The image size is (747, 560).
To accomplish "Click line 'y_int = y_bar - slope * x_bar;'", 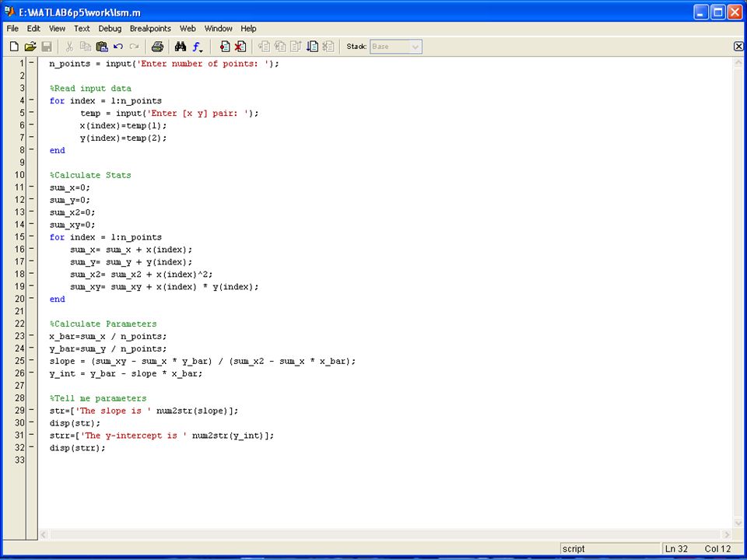I will (x=126, y=373).
